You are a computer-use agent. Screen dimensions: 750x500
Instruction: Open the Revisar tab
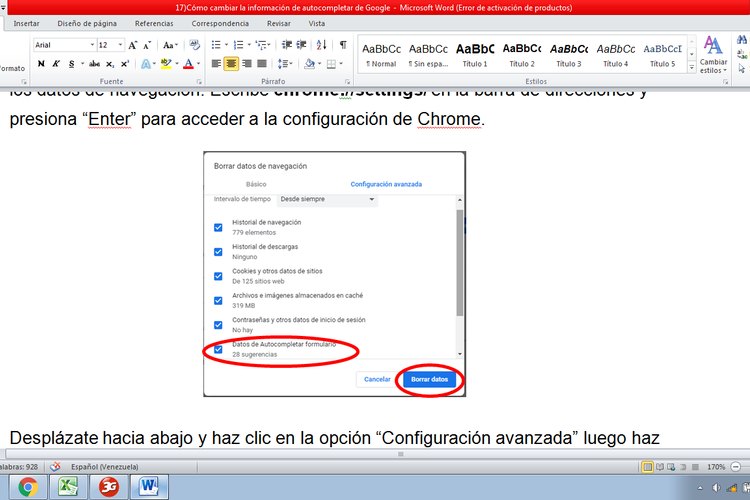click(x=279, y=23)
